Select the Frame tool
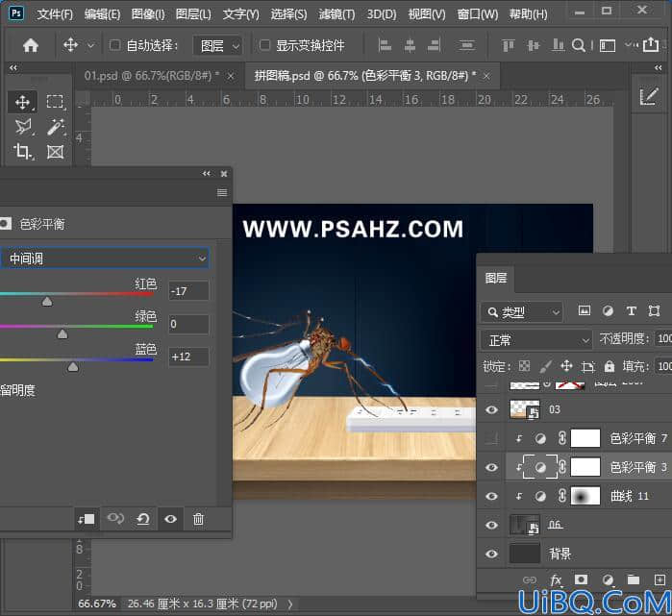672x616 pixels. (x=56, y=152)
